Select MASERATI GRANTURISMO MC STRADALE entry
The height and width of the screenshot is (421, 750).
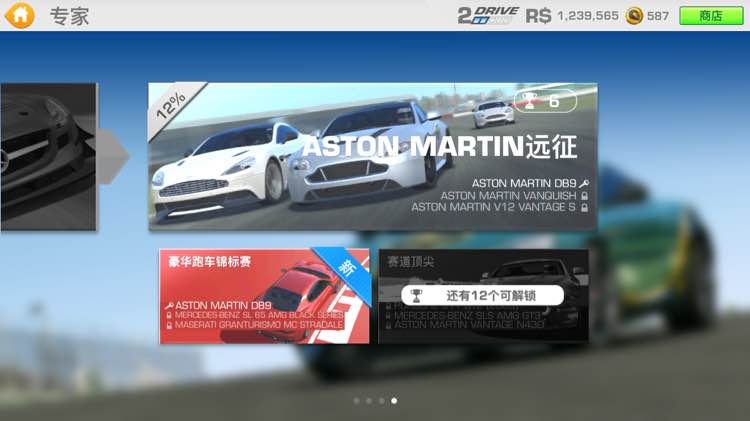pyautogui.click(x=259, y=325)
